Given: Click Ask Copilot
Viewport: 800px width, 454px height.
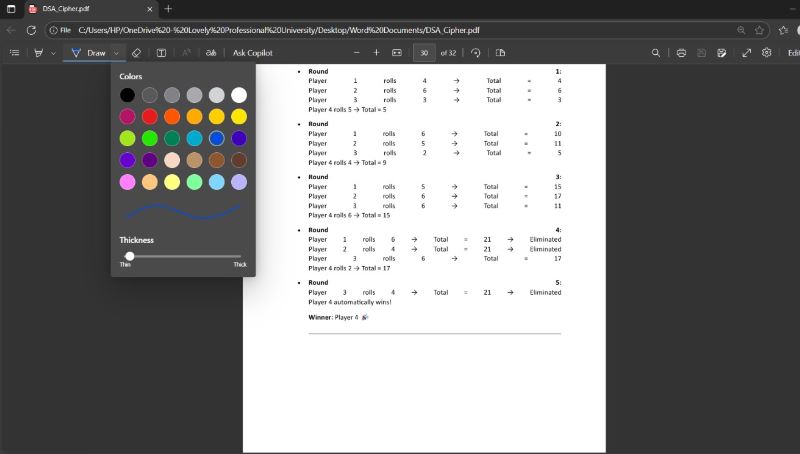Looking at the screenshot, I should pos(253,53).
